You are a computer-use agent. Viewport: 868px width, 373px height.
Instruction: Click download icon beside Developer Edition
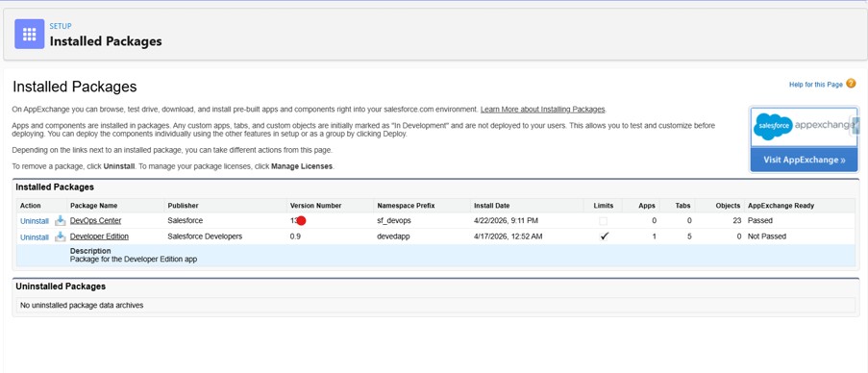60,236
